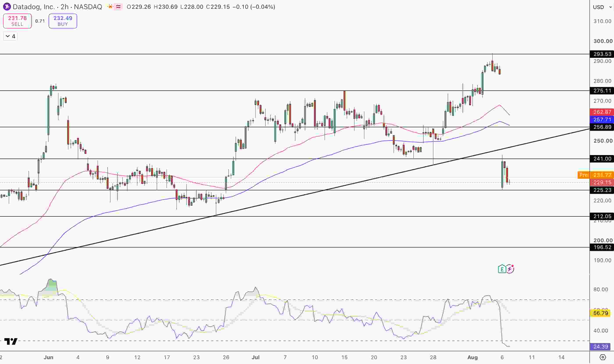Click the 80.00 RSI axis tick
This screenshot has width=614, height=364.
(x=600, y=290)
